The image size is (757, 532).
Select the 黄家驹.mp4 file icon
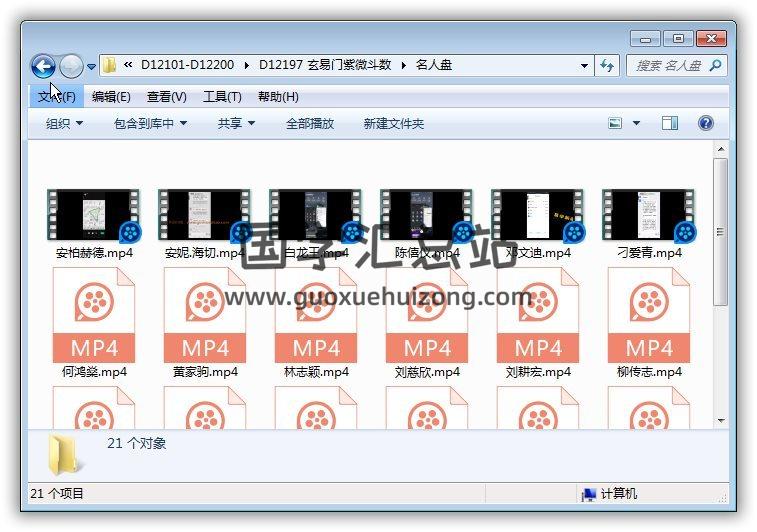pyautogui.click(x=205, y=315)
